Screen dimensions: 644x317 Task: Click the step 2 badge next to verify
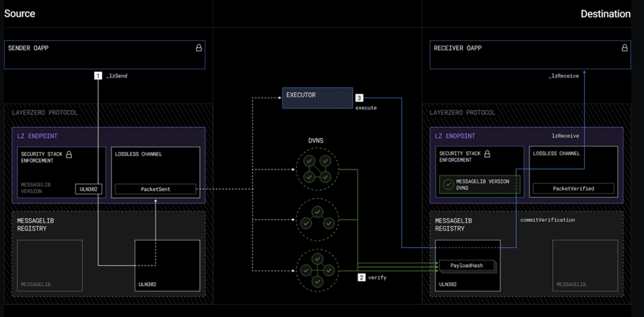click(361, 278)
